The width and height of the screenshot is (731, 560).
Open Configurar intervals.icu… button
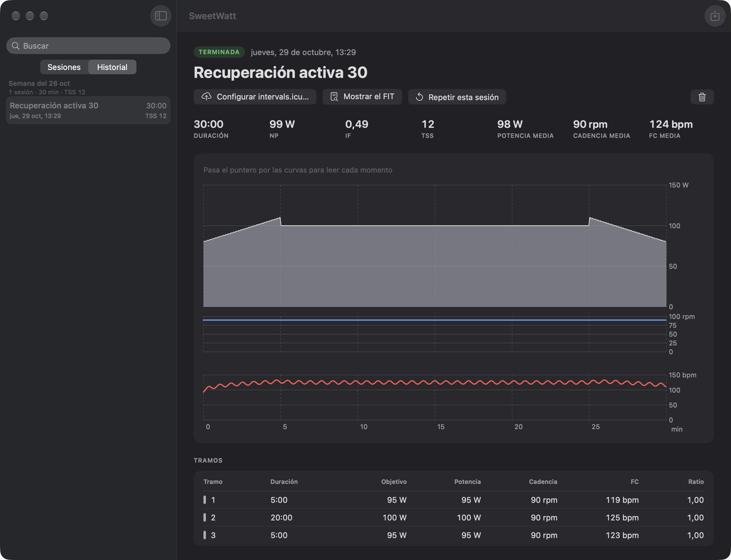point(255,97)
